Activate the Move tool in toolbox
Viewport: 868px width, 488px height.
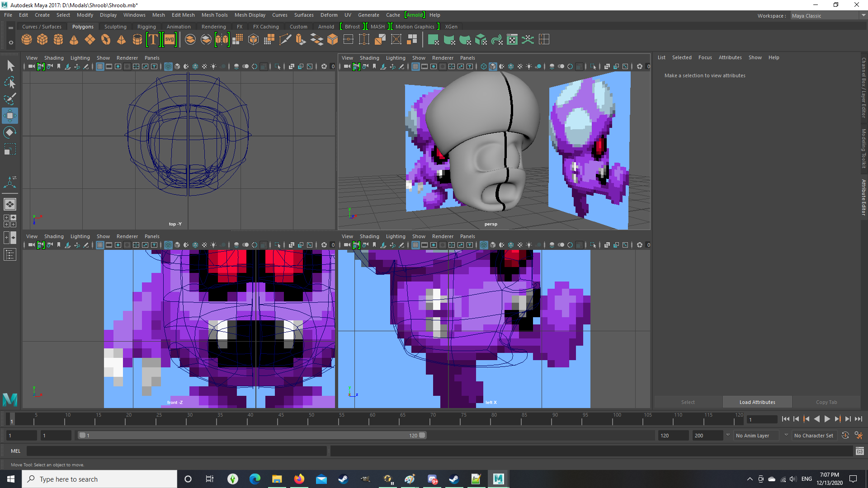coord(10,116)
